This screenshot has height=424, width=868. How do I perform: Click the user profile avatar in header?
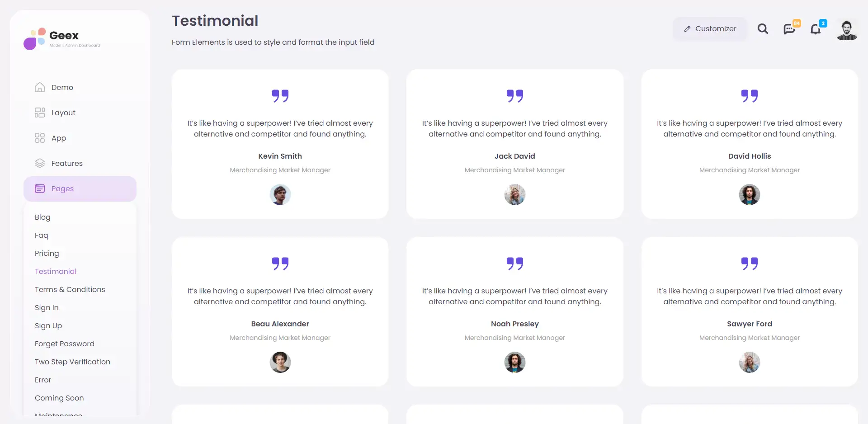pos(847,30)
